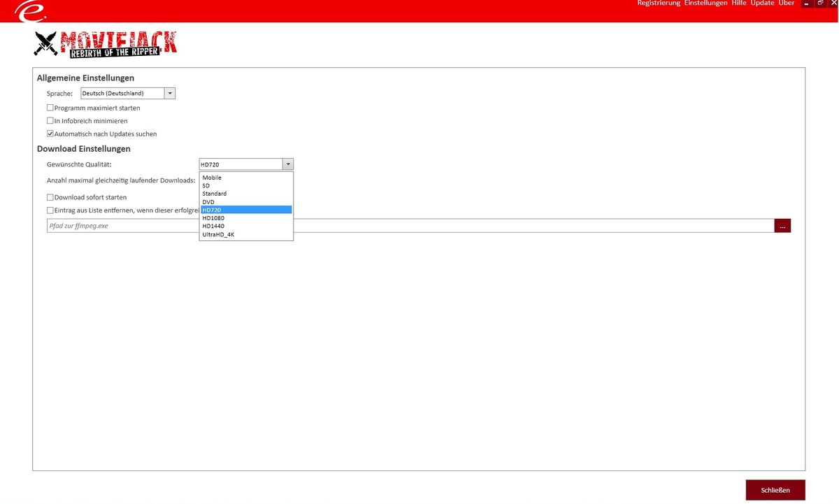
Task: Toggle 'In Infobreich minimieren' checkbox
Action: pyautogui.click(x=50, y=121)
